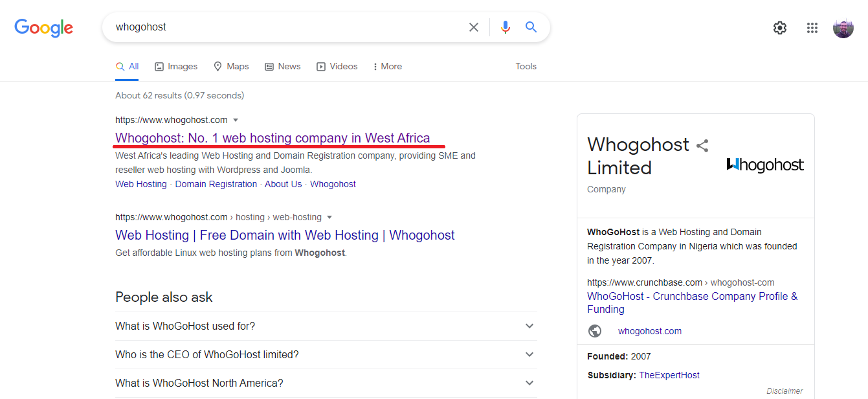Expand "Who is the CEO of WhoGoHost limited?"
Image resolution: width=868 pixels, height=399 pixels.
(x=326, y=354)
